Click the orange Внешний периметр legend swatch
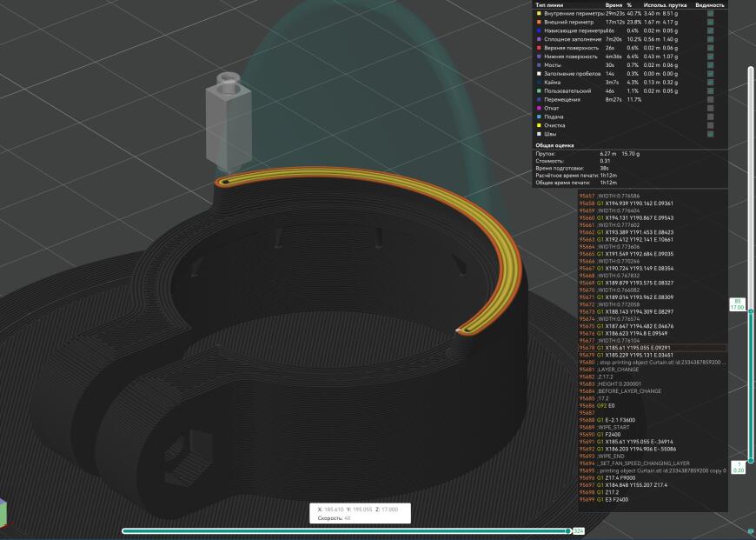756x540 pixels. click(x=539, y=22)
